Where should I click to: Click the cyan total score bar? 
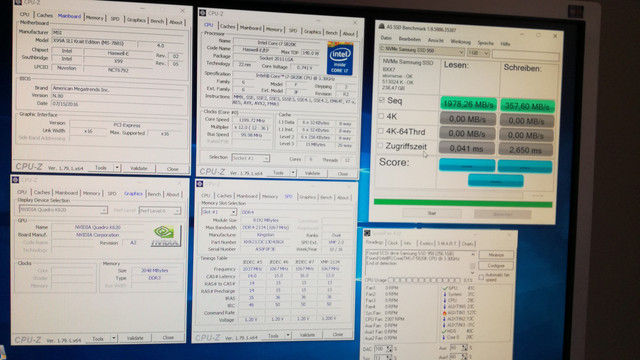click(x=496, y=180)
